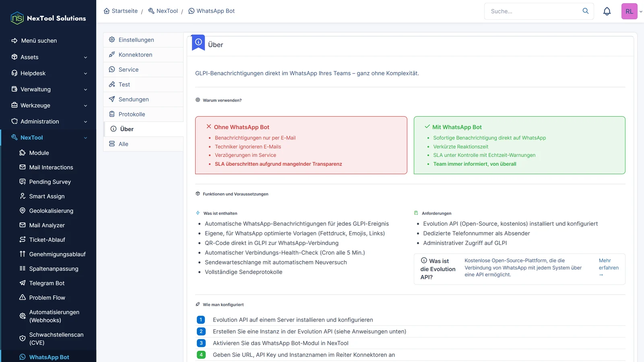
Task: Click the Schwachstellenscan shield icon
Action: pos(23,338)
